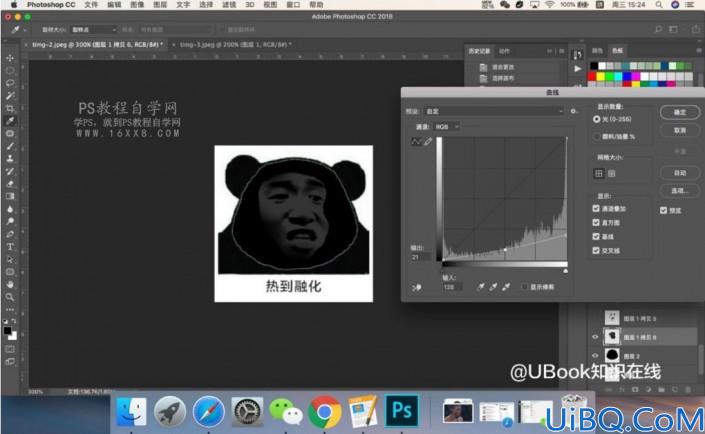Select the Gradient tool
705x434 pixels.
coord(10,197)
